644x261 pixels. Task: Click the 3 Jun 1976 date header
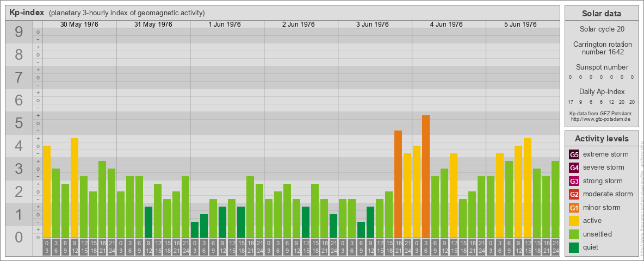373,24
